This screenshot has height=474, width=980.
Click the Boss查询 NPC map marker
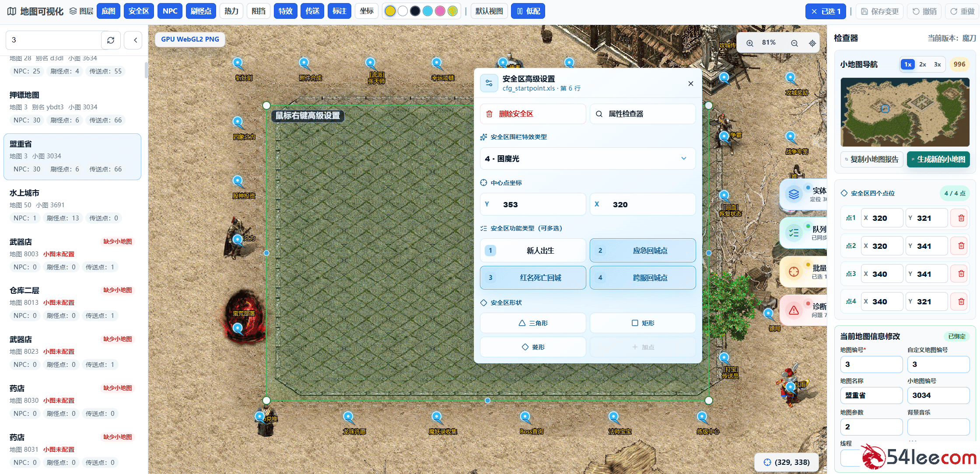(x=525, y=418)
